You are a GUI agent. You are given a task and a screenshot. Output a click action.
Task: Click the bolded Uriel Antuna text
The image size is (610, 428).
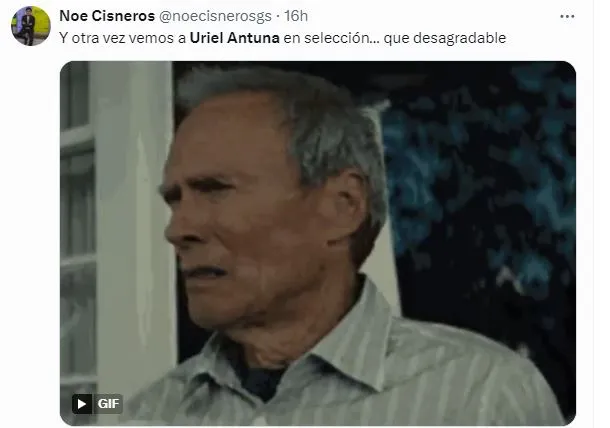pyautogui.click(x=235, y=38)
